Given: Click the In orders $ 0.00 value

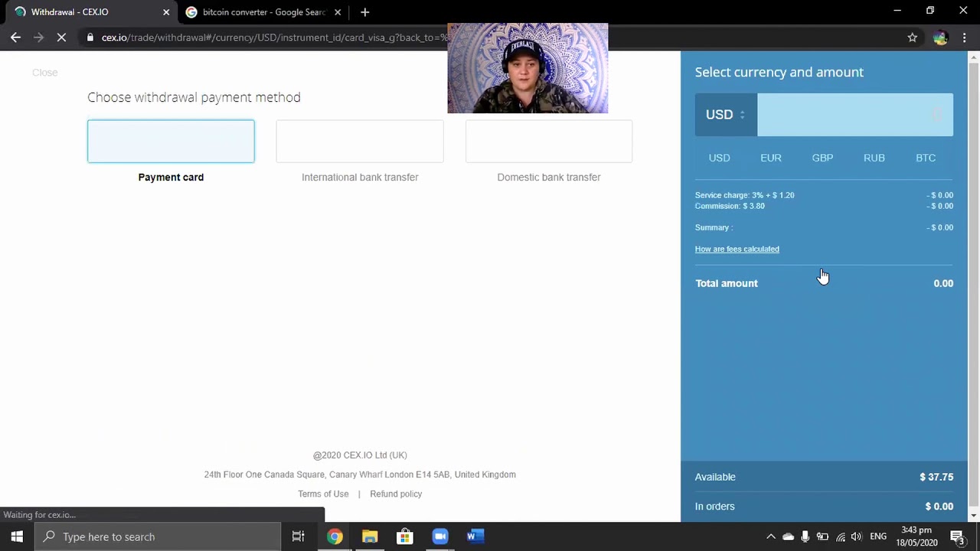Looking at the screenshot, I should click(939, 507).
